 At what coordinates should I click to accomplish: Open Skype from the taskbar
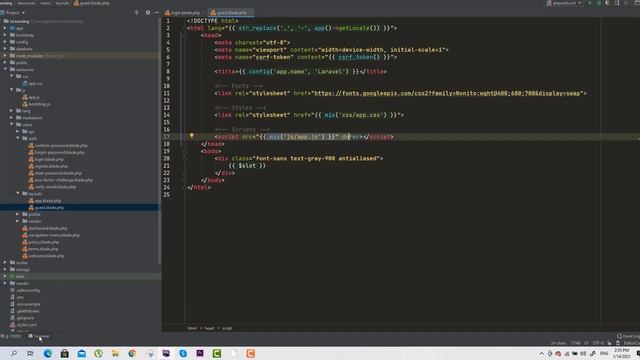pos(183,353)
